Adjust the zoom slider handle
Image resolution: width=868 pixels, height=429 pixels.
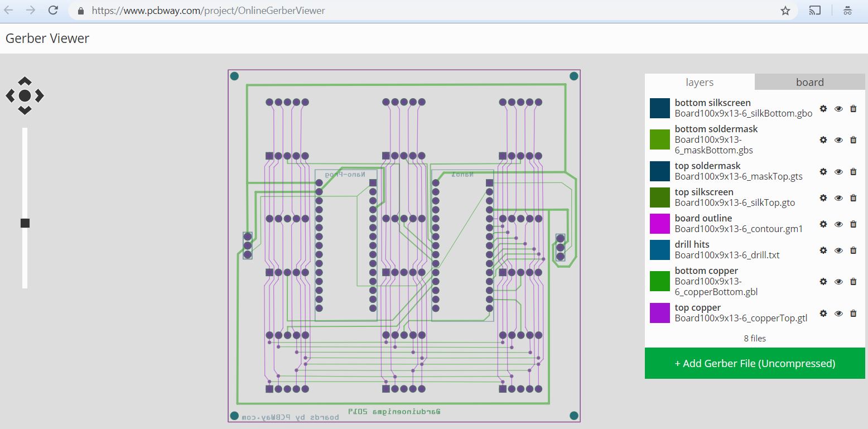point(25,223)
